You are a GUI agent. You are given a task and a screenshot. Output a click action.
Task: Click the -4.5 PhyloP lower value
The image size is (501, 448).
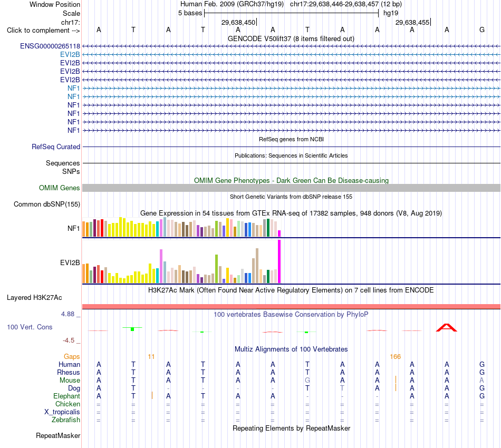pos(69,340)
